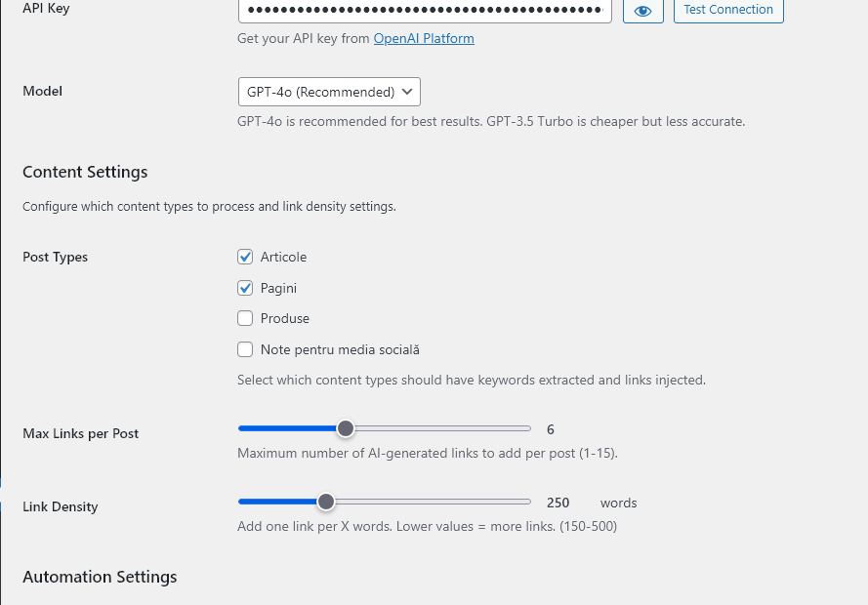
Task: Click the Link Density value 250
Action: (558, 504)
